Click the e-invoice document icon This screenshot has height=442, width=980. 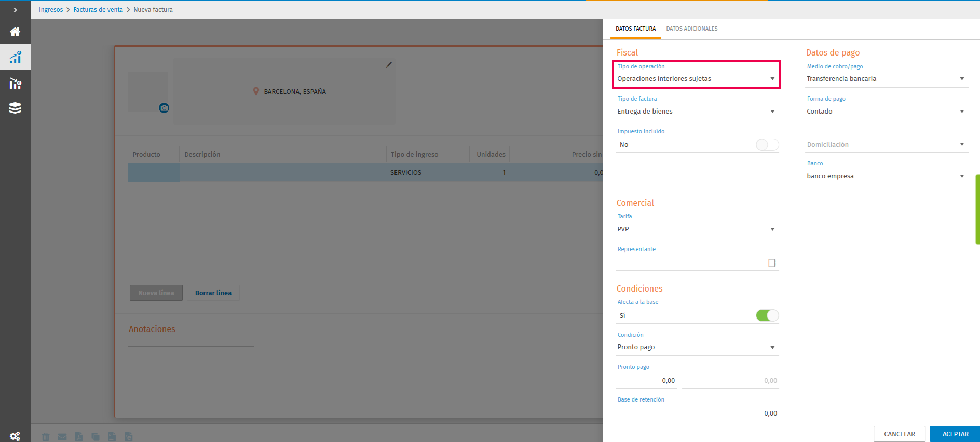click(x=129, y=437)
